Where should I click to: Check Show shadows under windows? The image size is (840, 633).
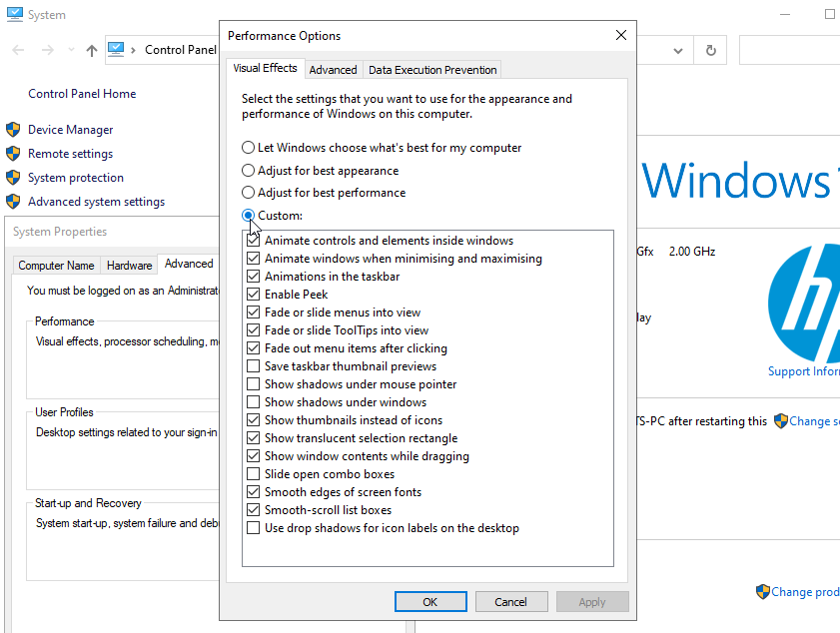pyautogui.click(x=253, y=402)
